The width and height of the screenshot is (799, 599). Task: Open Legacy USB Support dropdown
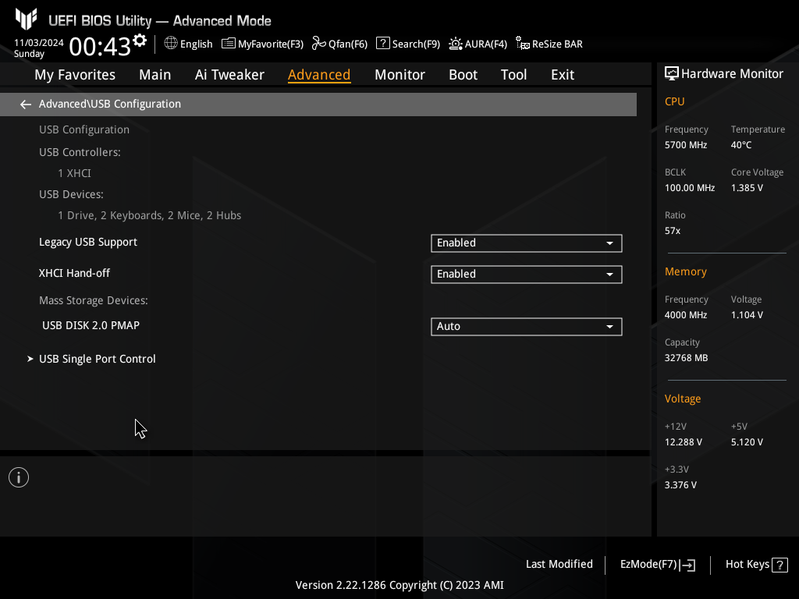pos(526,243)
